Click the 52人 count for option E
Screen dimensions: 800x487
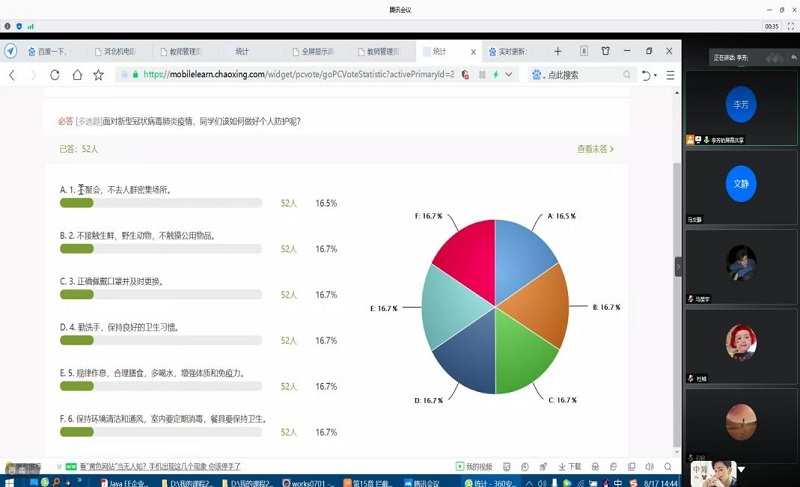[289, 387]
